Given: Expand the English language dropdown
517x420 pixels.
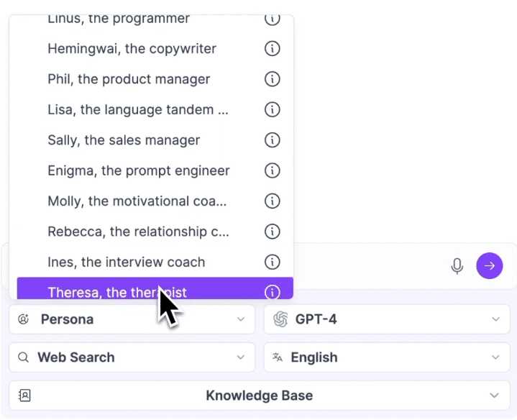Looking at the screenshot, I should point(387,357).
